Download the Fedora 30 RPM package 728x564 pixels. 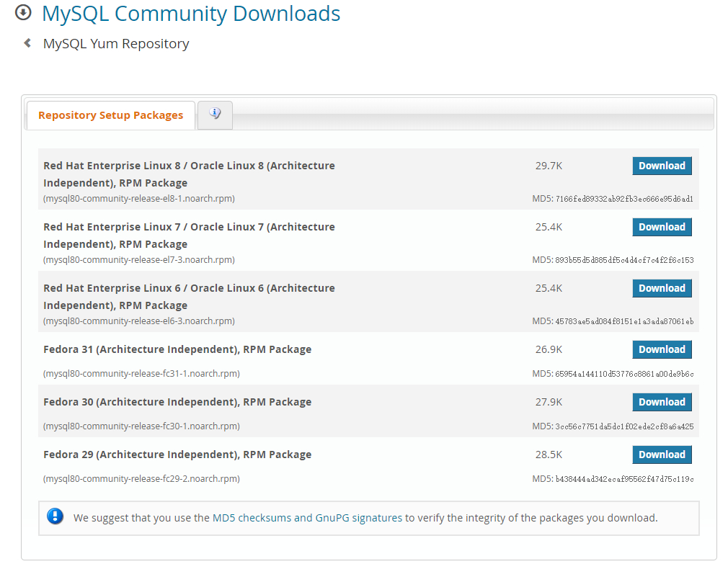(662, 402)
